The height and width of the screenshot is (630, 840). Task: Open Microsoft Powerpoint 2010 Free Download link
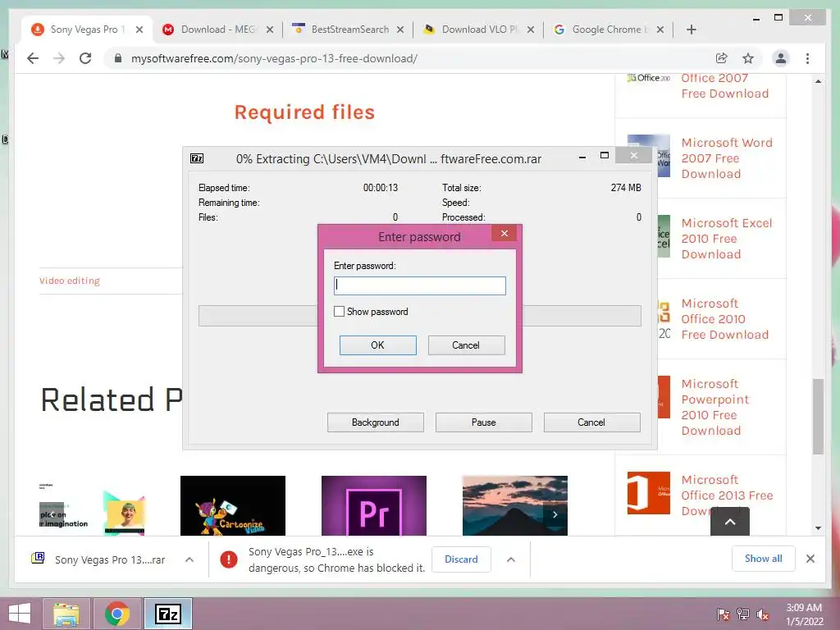coord(714,407)
